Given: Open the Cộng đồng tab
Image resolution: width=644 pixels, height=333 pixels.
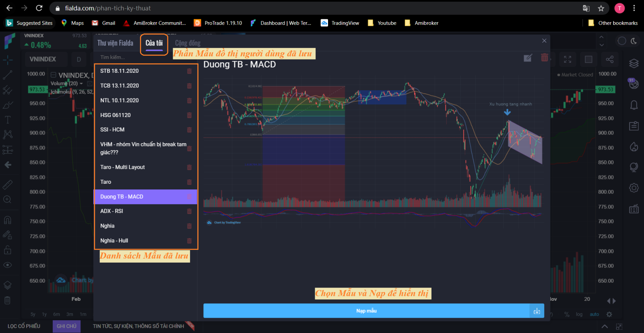Looking at the screenshot, I should [x=188, y=43].
